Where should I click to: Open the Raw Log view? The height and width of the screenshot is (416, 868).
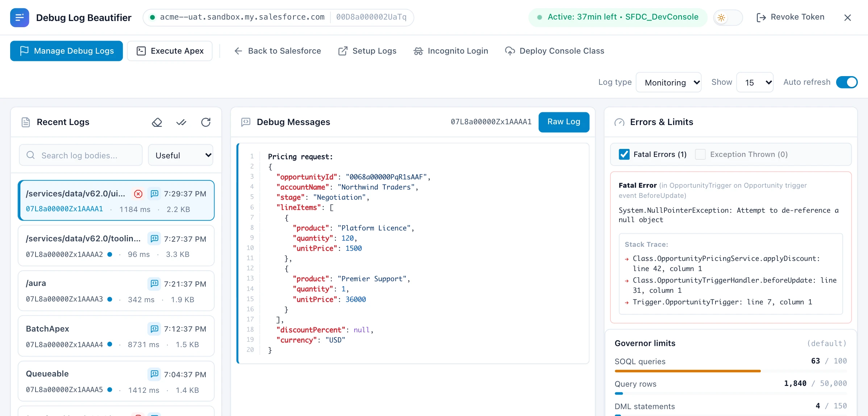[564, 122]
